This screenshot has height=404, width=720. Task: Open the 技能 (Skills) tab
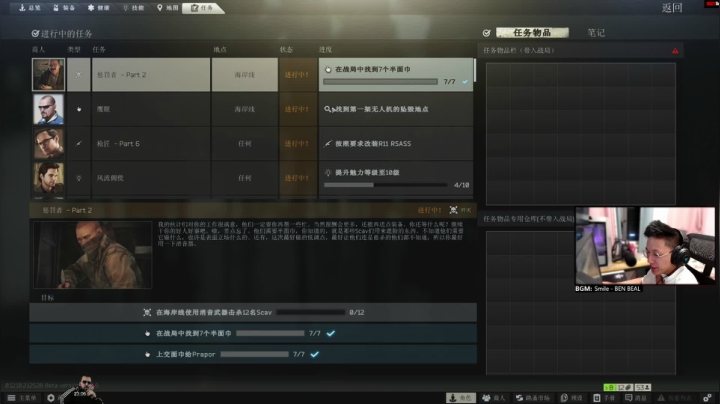point(134,8)
